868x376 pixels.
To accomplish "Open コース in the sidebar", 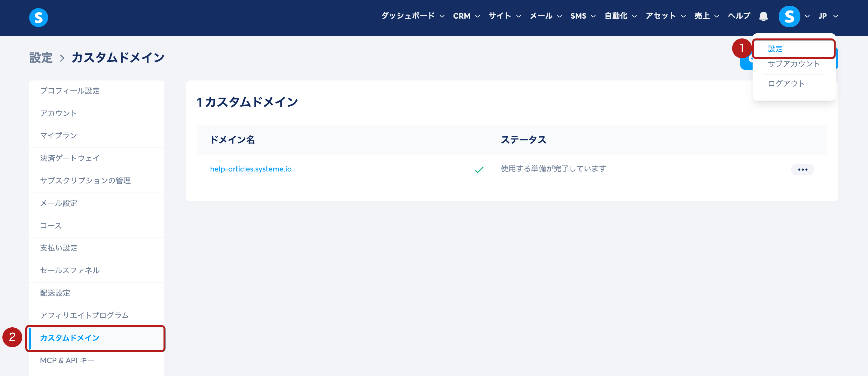I will point(97,226).
